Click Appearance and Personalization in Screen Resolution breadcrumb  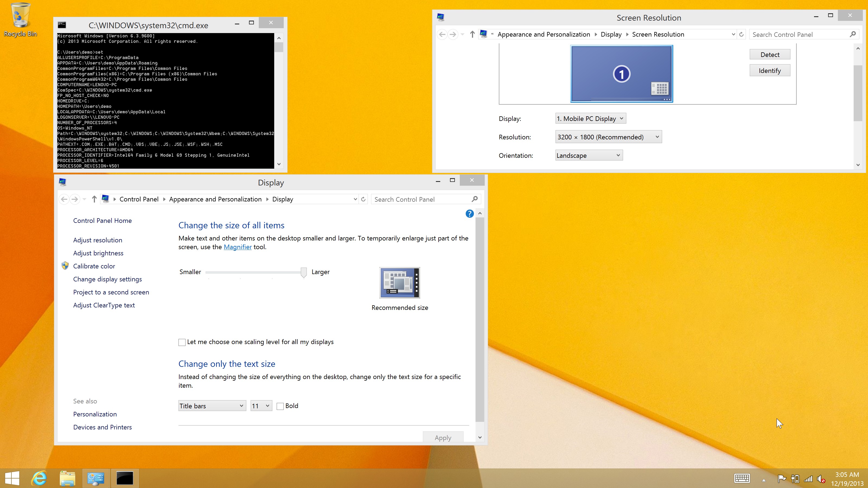coord(544,34)
